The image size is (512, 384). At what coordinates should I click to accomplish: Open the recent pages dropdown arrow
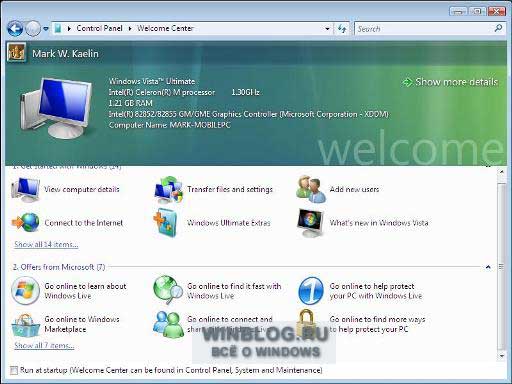coord(46,29)
